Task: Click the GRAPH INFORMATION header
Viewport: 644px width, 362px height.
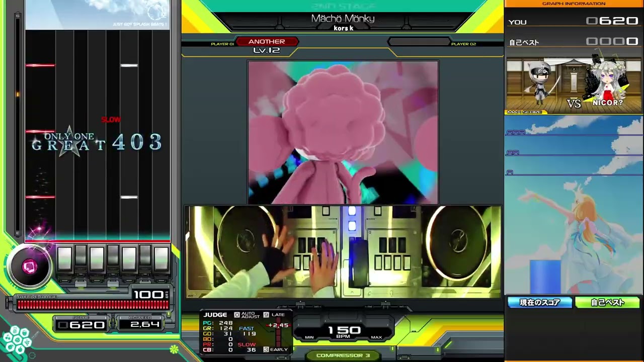Action: pyautogui.click(x=574, y=4)
